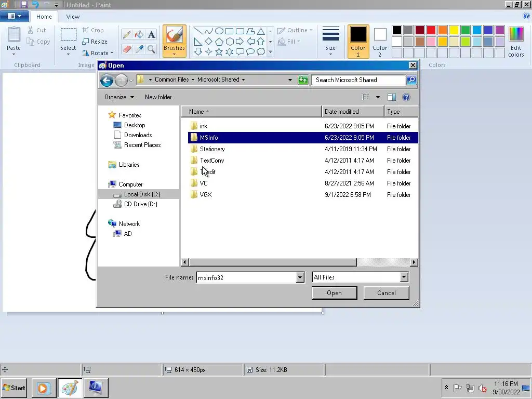Click the Paint Help icon in ribbon

point(526,16)
